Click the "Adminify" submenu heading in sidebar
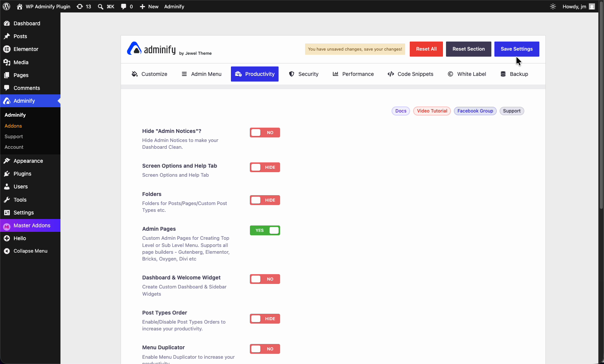 pyautogui.click(x=15, y=115)
